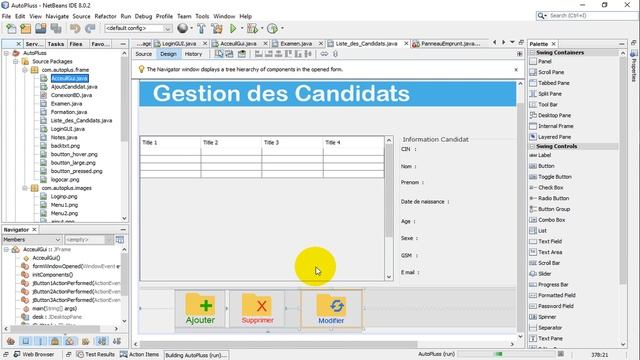Collapse com.autoplus.images package node

(25, 188)
